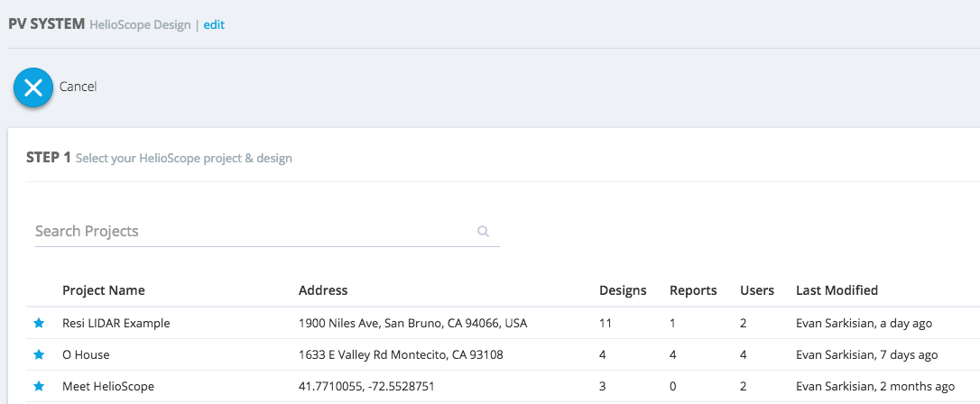The image size is (980, 404).
Task: Open the edit link beside HelioScope Design
Action: coord(214,25)
